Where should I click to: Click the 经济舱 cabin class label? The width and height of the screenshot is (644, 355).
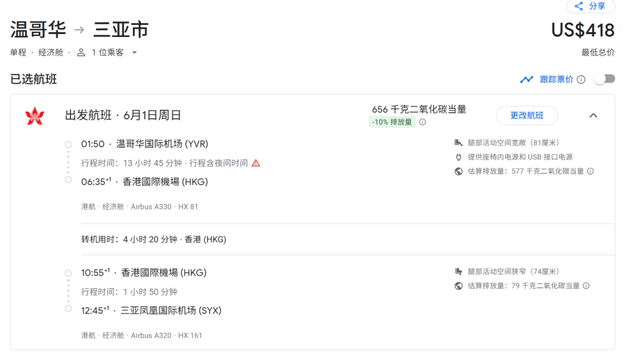coord(51,53)
